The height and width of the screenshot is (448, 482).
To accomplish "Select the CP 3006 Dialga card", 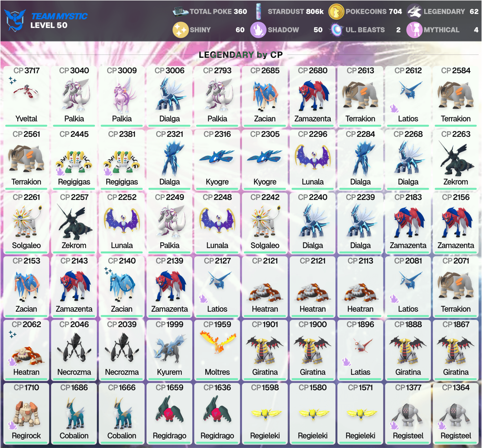I will (169, 96).
